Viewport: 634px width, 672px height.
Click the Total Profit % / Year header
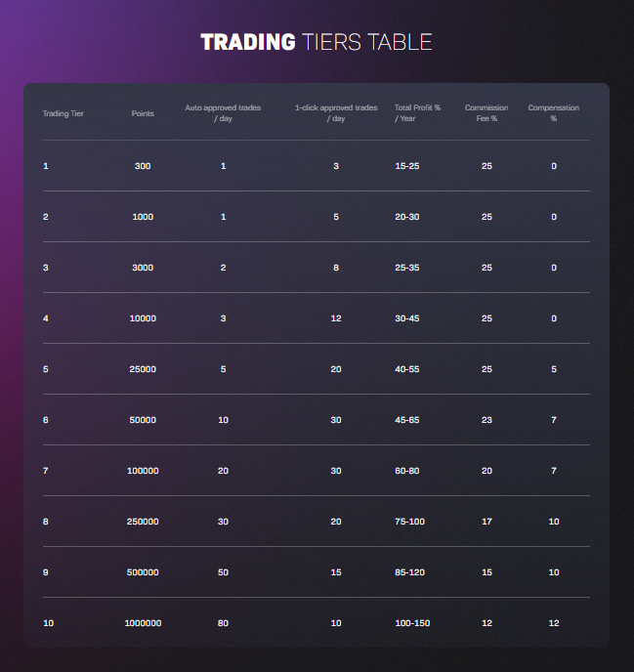click(x=417, y=113)
